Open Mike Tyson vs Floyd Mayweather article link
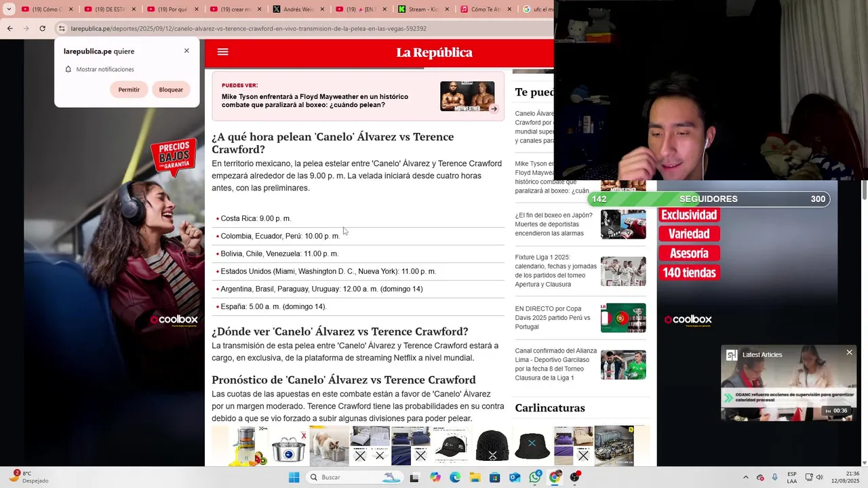868x488 pixels. pyautogui.click(x=315, y=101)
